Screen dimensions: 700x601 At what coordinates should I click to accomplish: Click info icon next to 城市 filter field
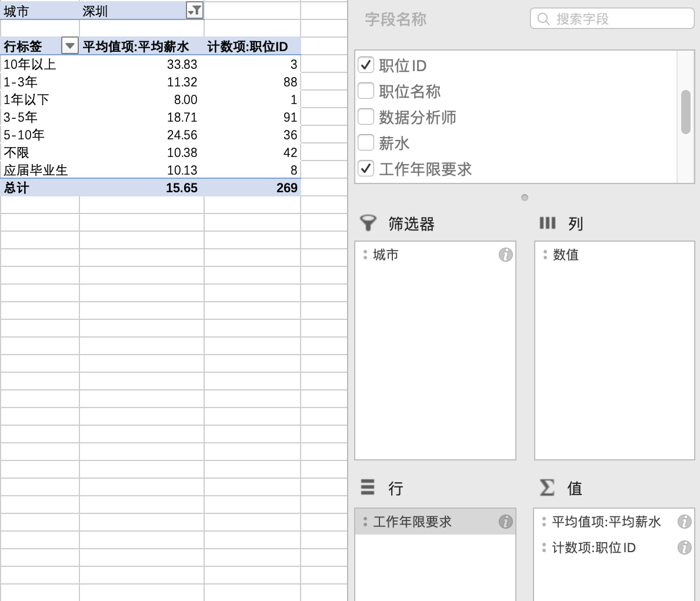[505, 255]
